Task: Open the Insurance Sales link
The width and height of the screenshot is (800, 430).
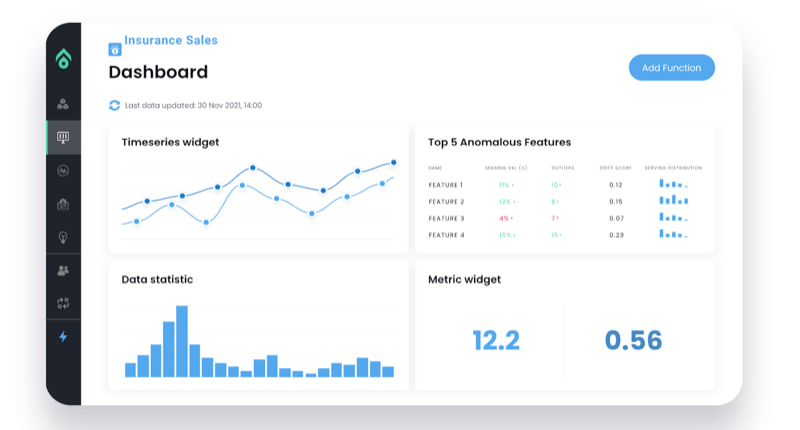Action: [x=171, y=40]
